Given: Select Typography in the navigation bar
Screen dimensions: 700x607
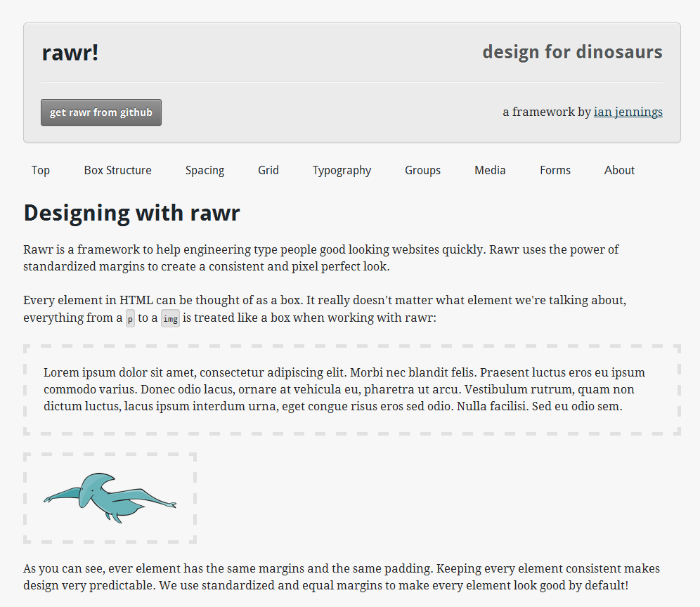Looking at the screenshot, I should [342, 170].
